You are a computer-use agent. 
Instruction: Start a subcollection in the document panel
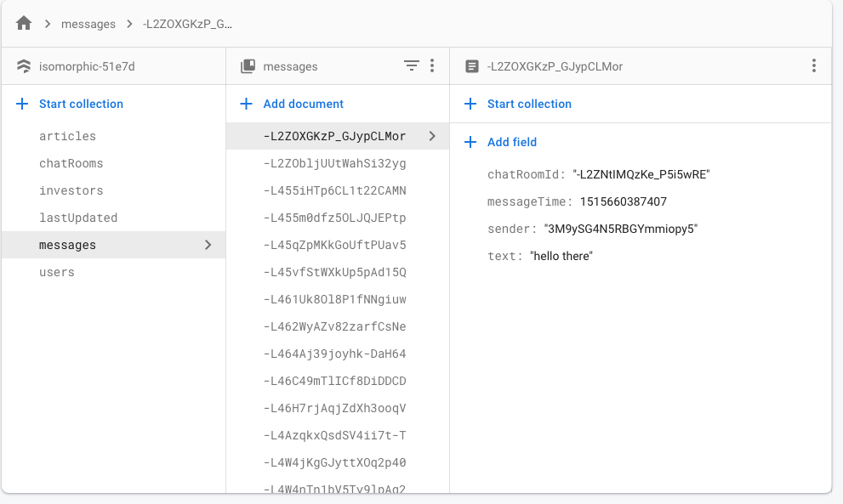tap(529, 104)
